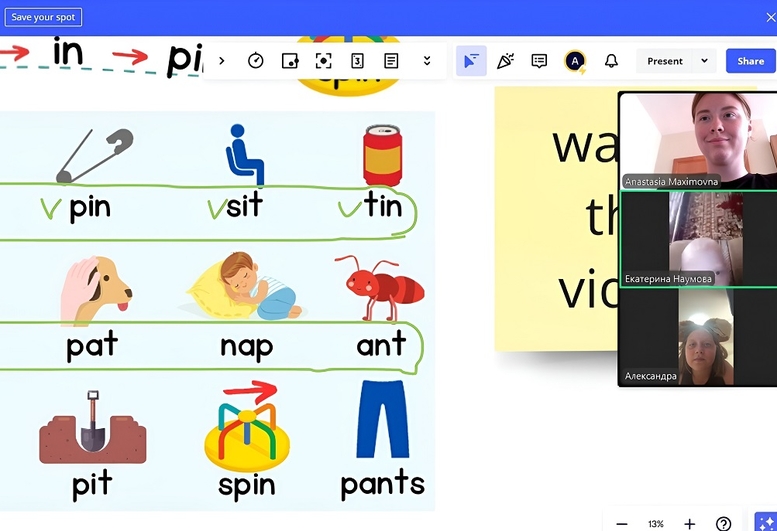Show more tools with double chevron
Image resolution: width=777 pixels, height=531 pixels.
click(x=427, y=61)
